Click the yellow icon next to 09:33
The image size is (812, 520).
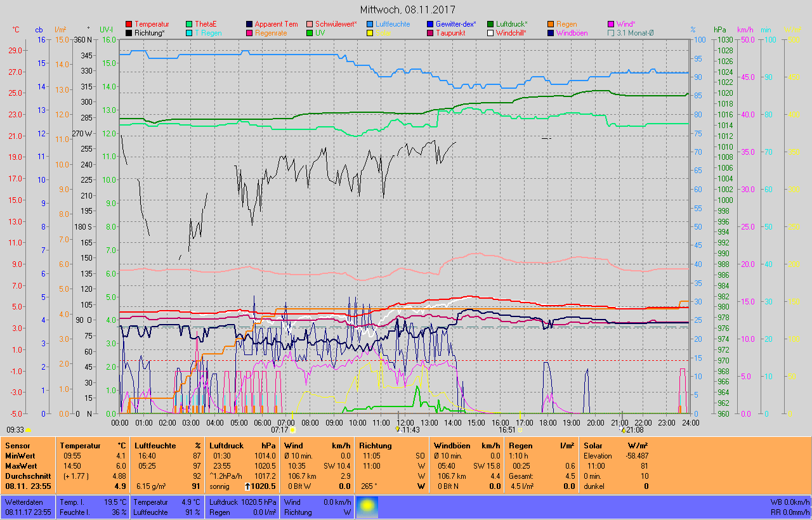28,429
